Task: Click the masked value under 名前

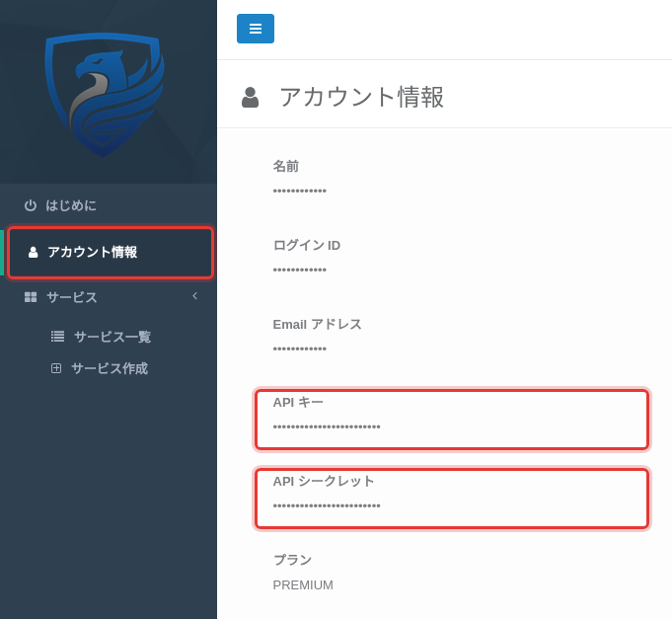Action: 300,191
